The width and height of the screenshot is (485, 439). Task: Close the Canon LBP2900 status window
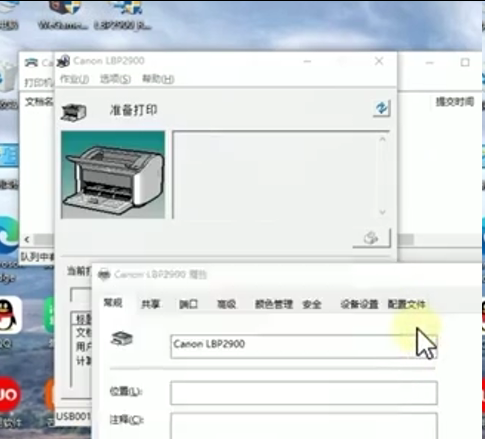[379, 61]
